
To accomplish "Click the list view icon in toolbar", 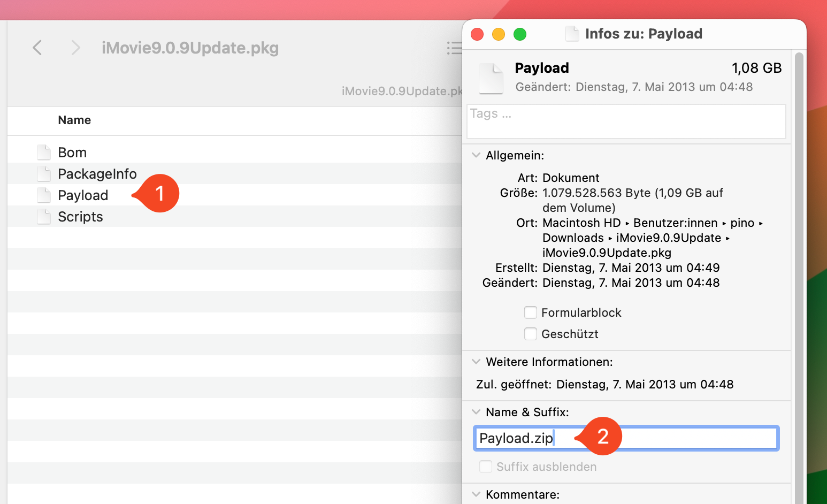I will point(454,48).
